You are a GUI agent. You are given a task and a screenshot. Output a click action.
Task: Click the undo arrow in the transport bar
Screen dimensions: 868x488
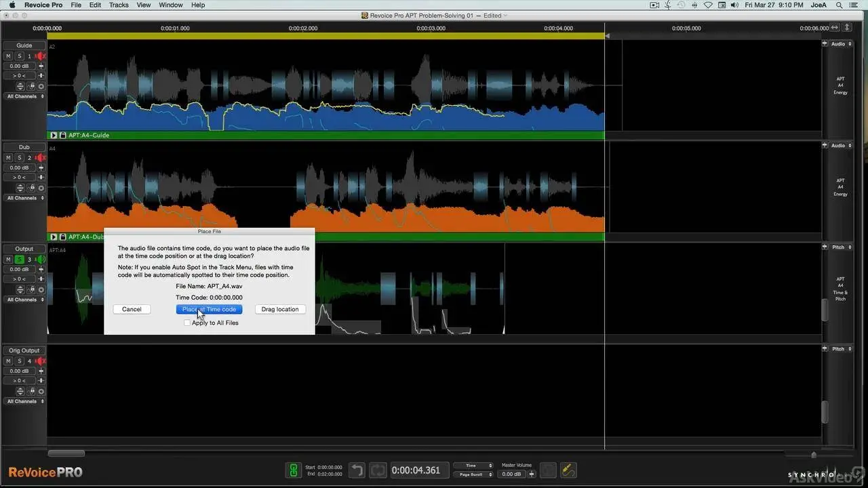coord(357,470)
